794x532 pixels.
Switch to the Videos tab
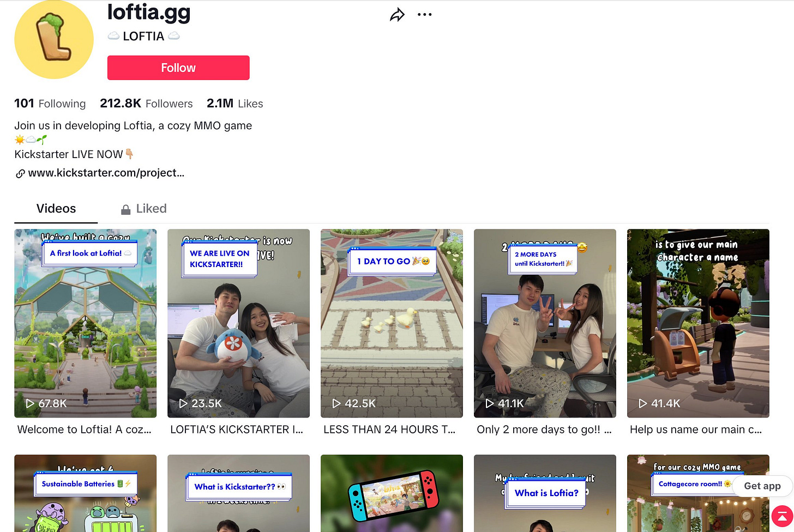(56, 209)
